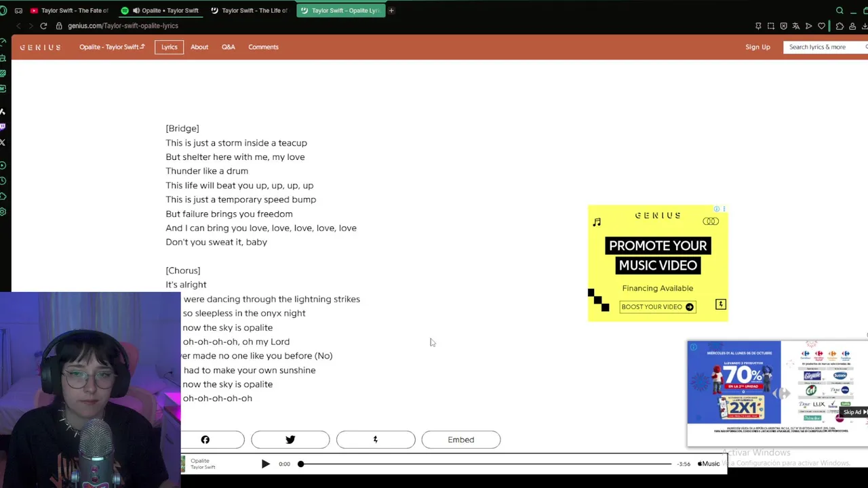This screenshot has width=868, height=488.
Task: Click lyric 'This is just a temporary speed bump'
Action: point(241,200)
